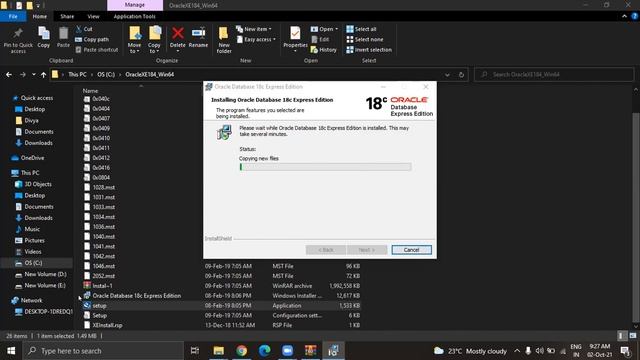The height and width of the screenshot is (360, 640).
Task: Click the taskbar search box
Action: click(104, 351)
